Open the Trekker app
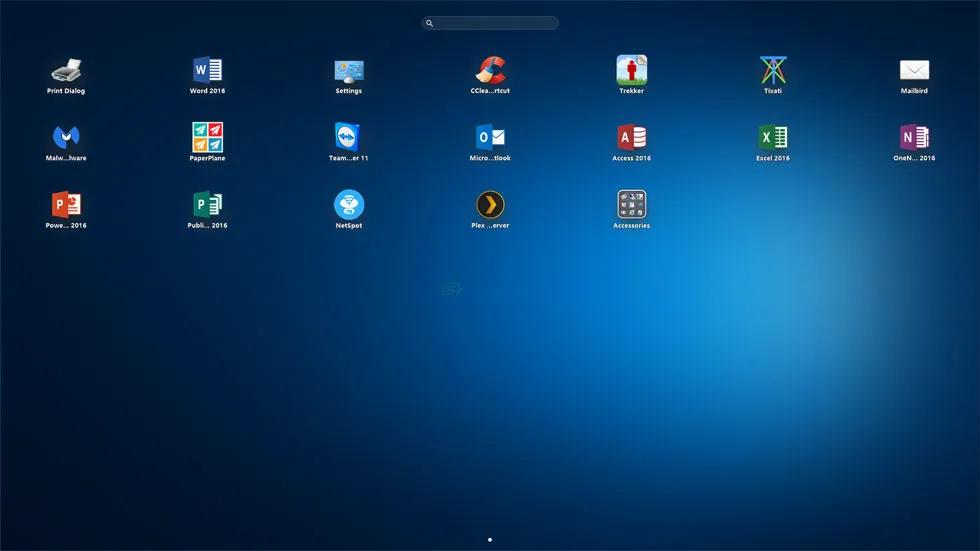980x551 pixels. (632, 69)
